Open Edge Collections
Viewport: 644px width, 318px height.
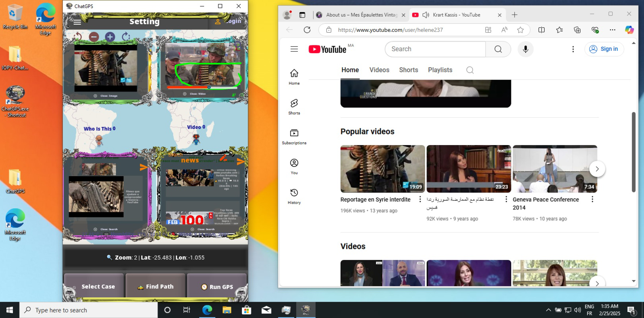click(x=577, y=30)
